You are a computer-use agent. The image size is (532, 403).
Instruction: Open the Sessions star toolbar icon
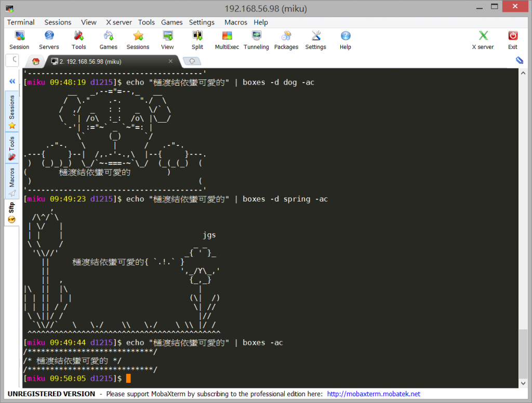pyautogui.click(x=138, y=40)
